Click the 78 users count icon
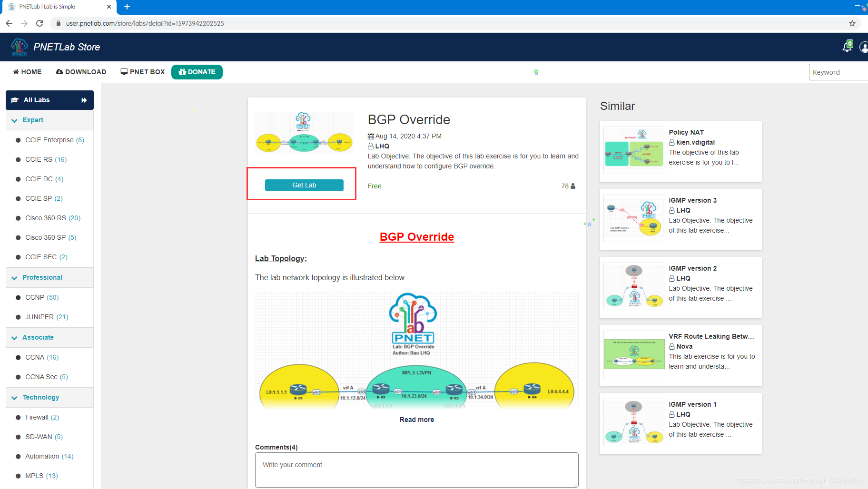 (573, 186)
